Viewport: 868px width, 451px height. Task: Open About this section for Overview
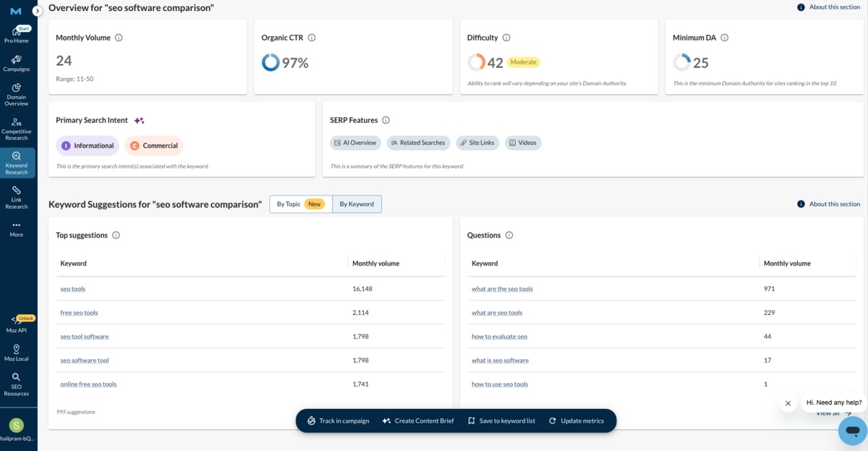829,7
